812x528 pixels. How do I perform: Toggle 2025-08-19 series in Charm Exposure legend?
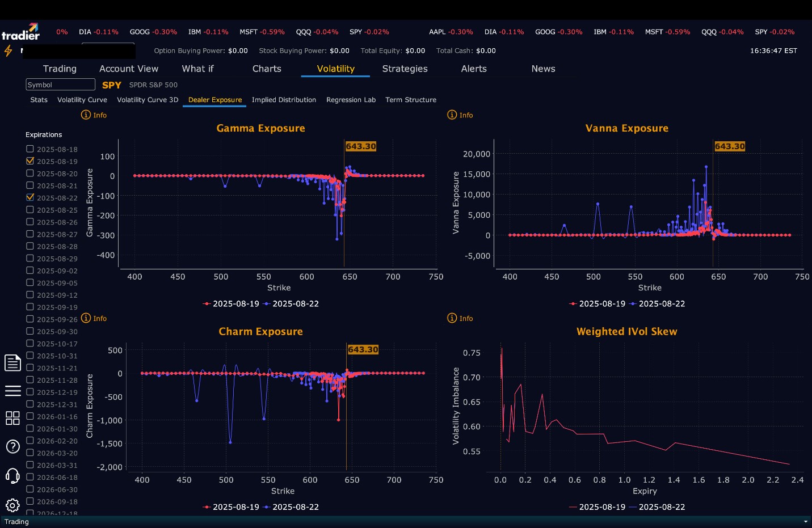pyautogui.click(x=231, y=507)
